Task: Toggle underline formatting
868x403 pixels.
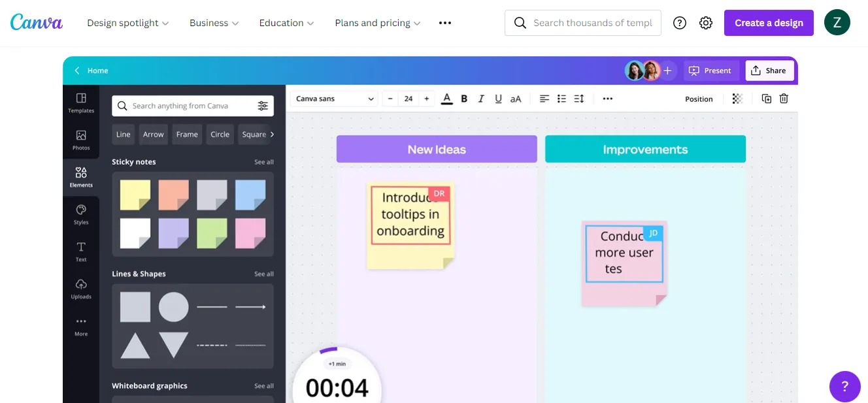Action: click(498, 99)
